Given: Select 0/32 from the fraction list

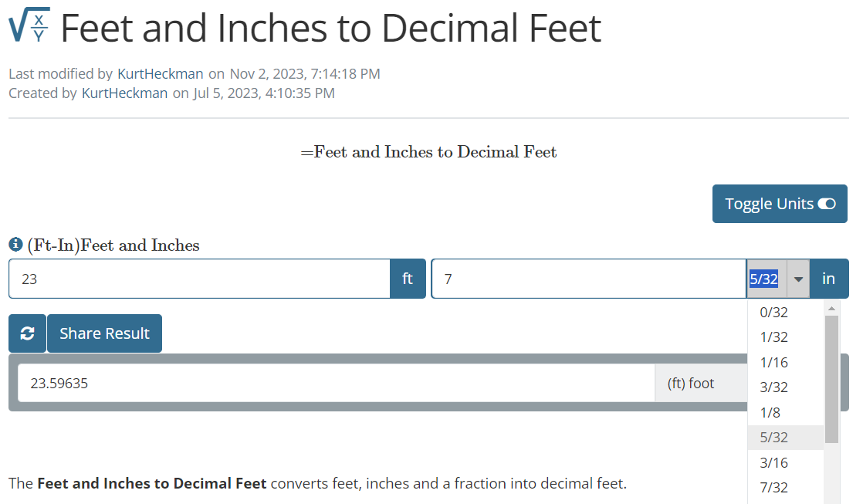Looking at the screenshot, I should [x=773, y=312].
